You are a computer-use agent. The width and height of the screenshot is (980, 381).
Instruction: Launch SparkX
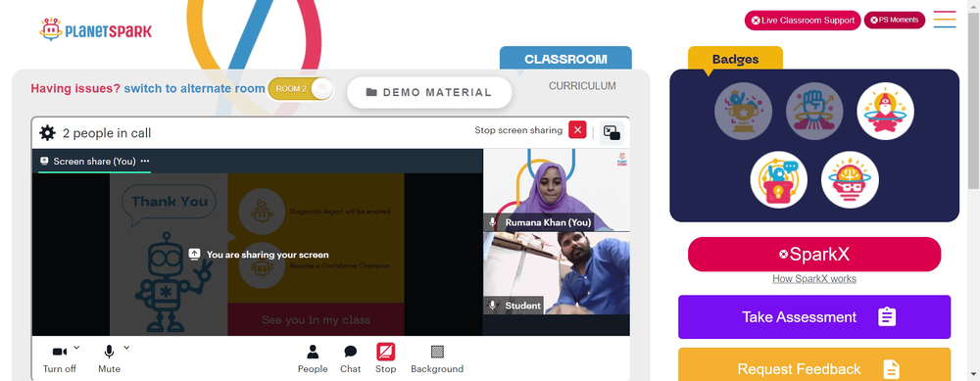pos(814,255)
